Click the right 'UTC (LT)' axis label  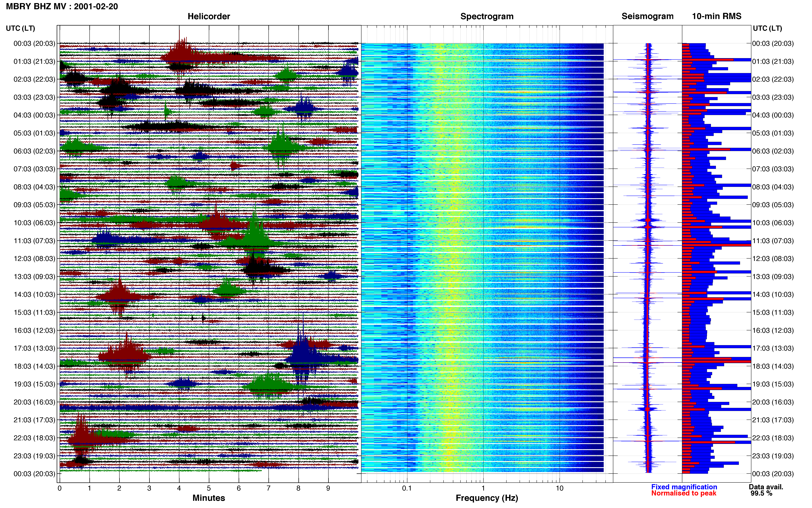point(767,28)
